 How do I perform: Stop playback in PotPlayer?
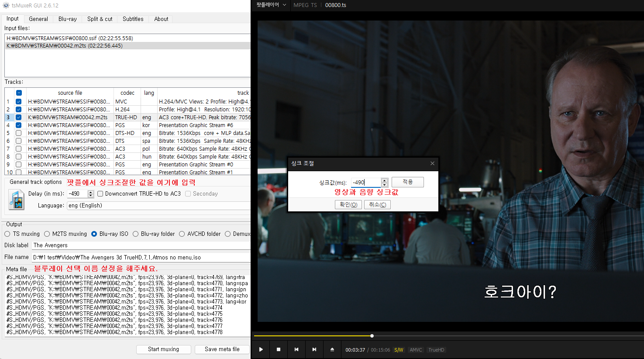279,349
